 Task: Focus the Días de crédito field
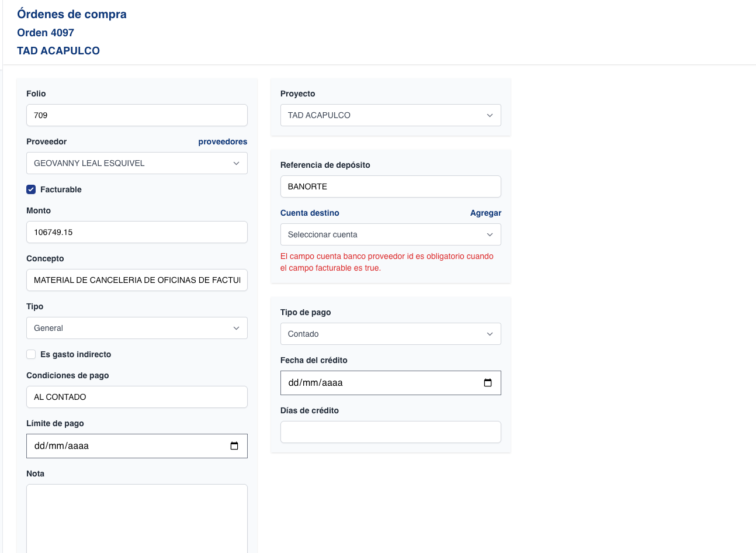390,432
